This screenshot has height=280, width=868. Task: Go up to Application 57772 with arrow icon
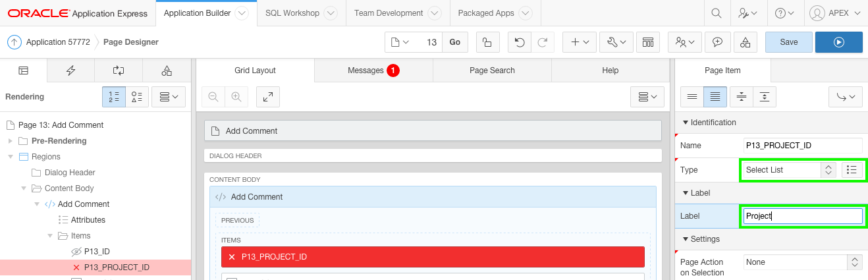[14, 42]
